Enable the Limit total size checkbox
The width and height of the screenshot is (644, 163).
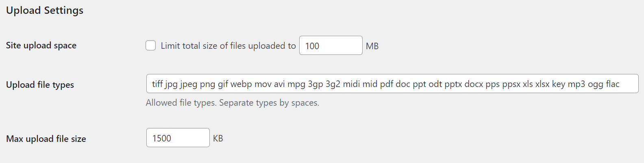pos(151,46)
